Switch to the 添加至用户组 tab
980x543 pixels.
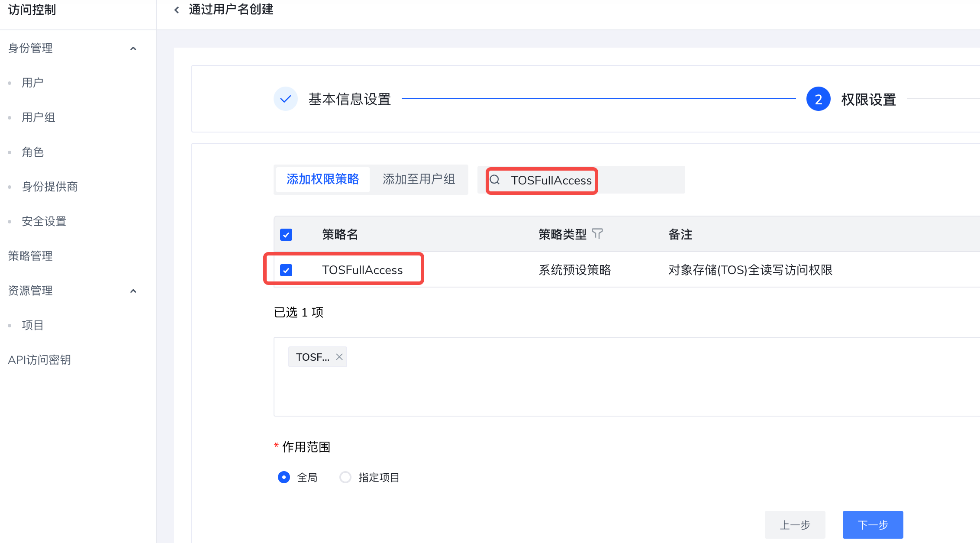[419, 179]
